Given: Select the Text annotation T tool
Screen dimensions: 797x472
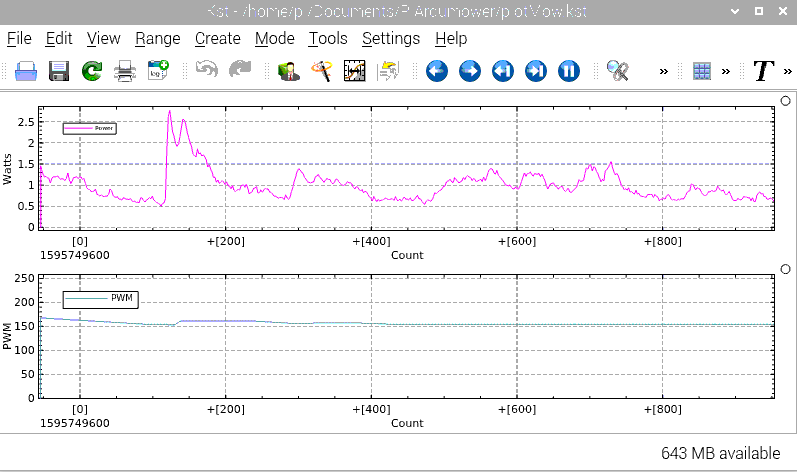Looking at the screenshot, I should point(763,71).
